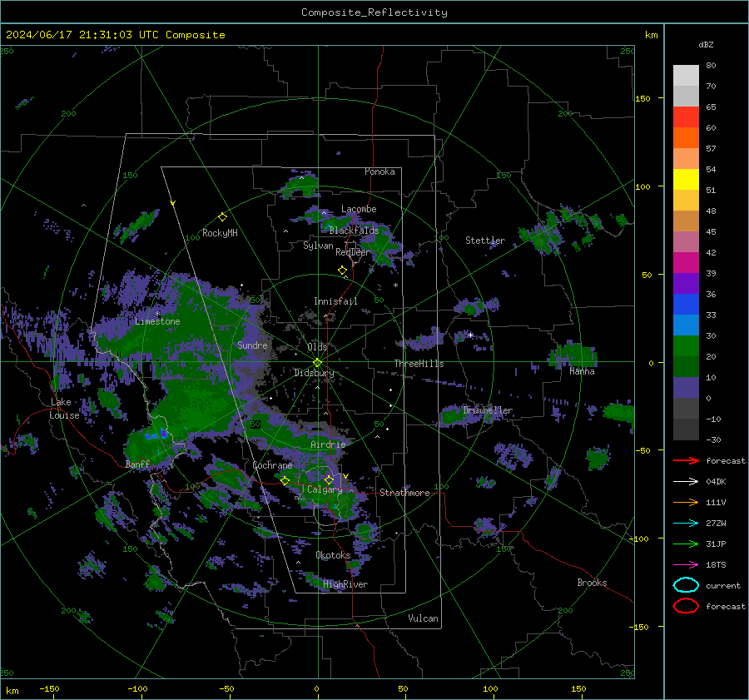Click the red forecast arrow legend icon
Image resolution: width=749 pixels, height=700 pixels.
coord(686,460)
